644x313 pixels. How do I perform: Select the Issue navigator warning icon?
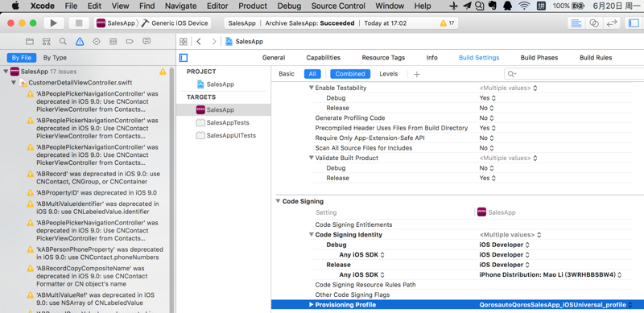80,42
